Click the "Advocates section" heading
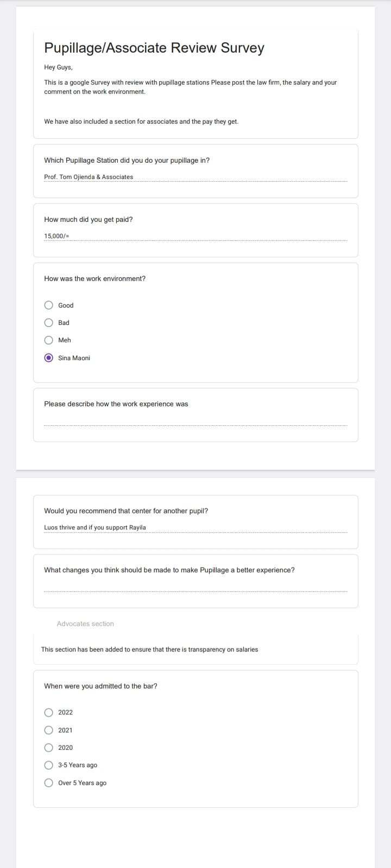The width and height of the screenshot is (391, 868). pos(85,624)
